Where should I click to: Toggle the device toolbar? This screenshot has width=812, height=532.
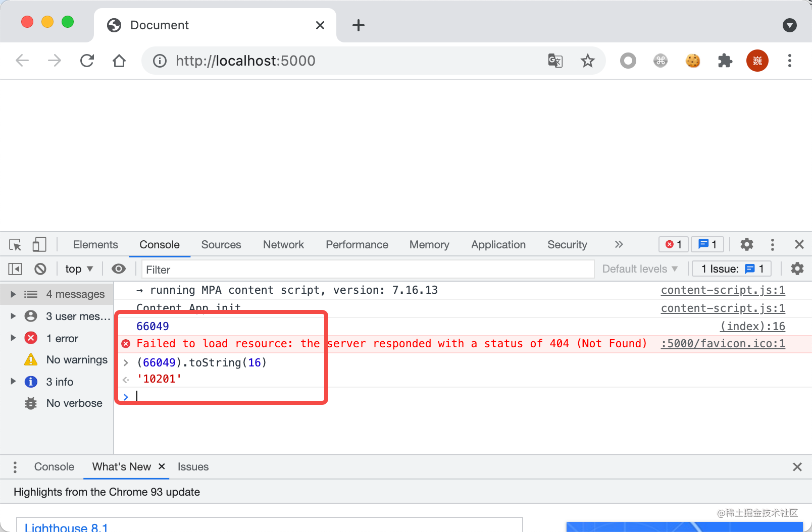(x=39, y=245)
